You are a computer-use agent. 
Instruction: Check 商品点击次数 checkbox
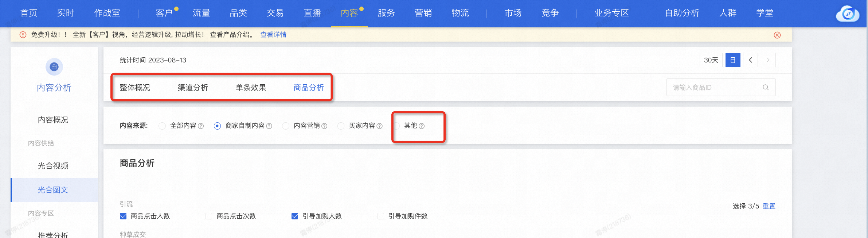tap(209, 216)
